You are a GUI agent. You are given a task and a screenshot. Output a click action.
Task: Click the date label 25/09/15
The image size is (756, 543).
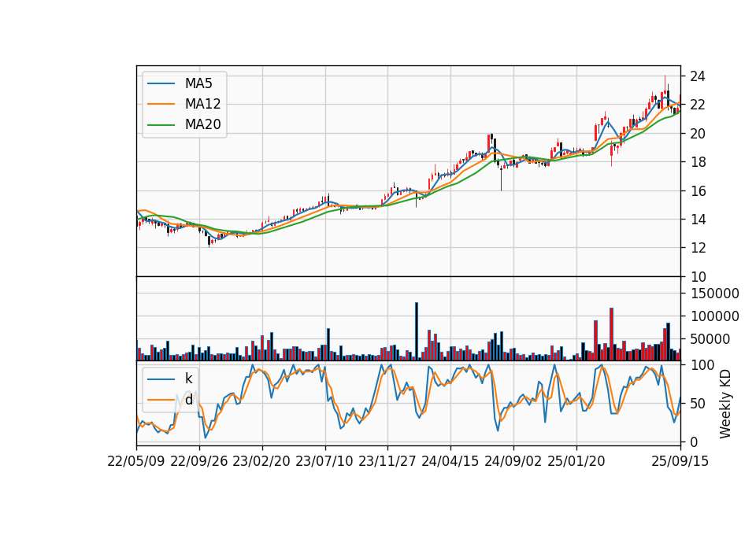680,461
